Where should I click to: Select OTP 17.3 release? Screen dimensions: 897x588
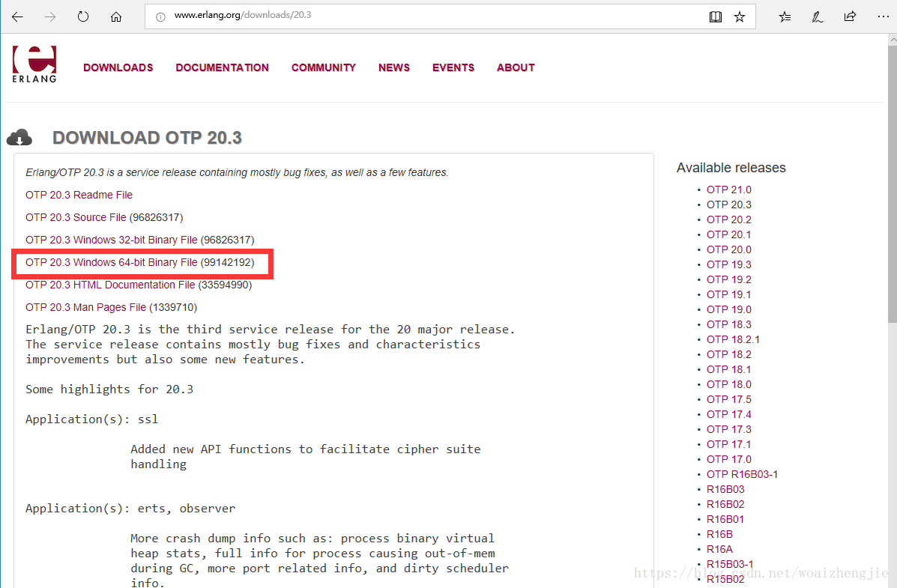[x=729, y=429]
